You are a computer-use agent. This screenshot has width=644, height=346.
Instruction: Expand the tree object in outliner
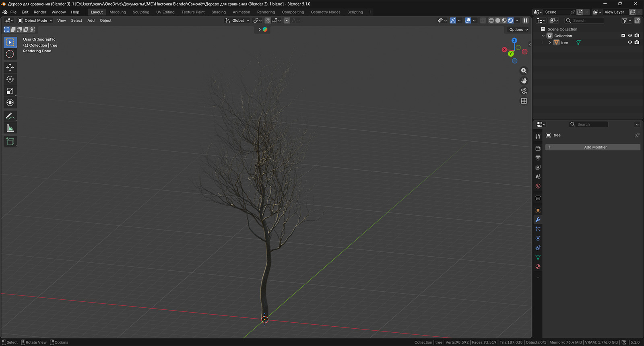coord(550,43)
